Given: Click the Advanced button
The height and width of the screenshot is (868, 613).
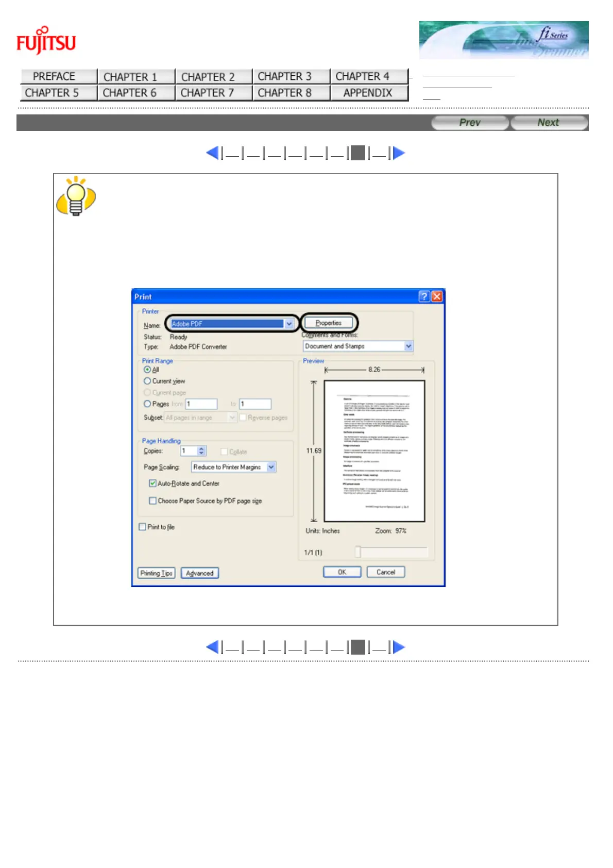Looking at the screenshot, I should pos(200,573).
